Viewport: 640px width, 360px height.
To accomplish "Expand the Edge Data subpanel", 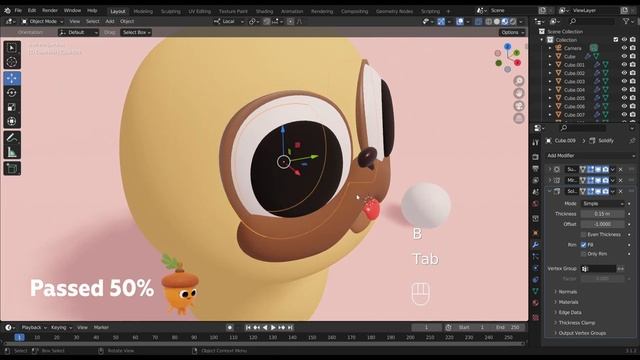I will pos(569,312).
